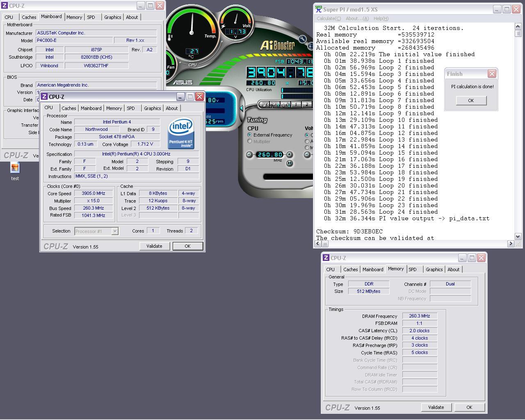Switch to SPD tab in CPU-Z CPU window

tap(131, 108)
